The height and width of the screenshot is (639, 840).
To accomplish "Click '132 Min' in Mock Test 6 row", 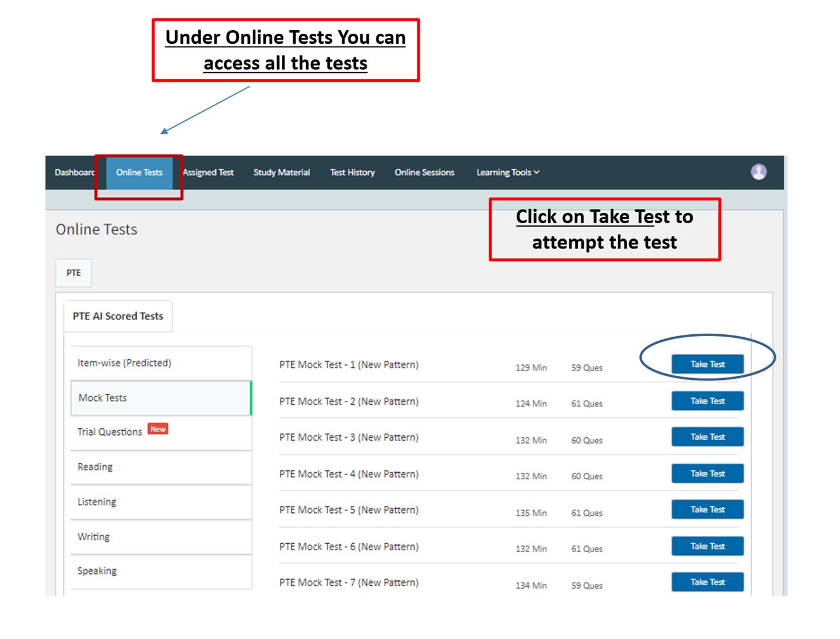I will [531, 549].
